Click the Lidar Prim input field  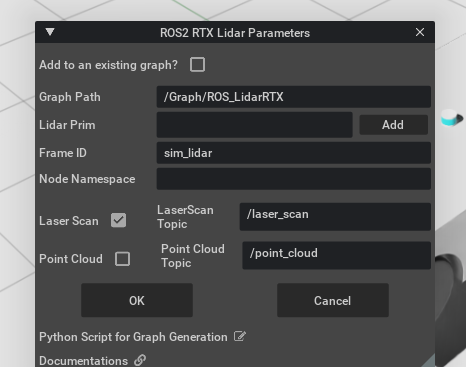tap(255, 125)
